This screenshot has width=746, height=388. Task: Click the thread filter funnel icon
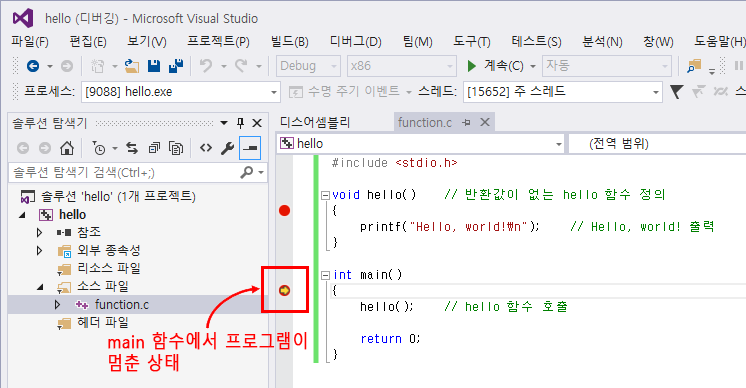(676, 91)
